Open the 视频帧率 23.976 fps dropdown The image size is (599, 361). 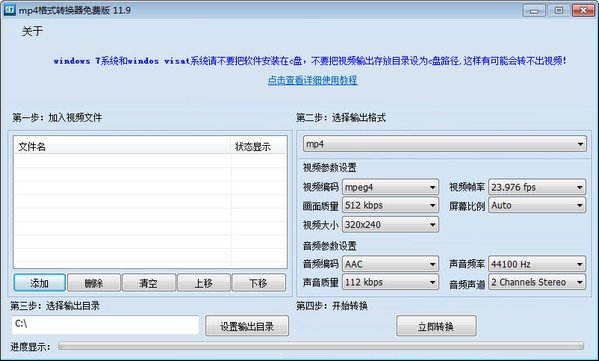click(x=537, y=187)
